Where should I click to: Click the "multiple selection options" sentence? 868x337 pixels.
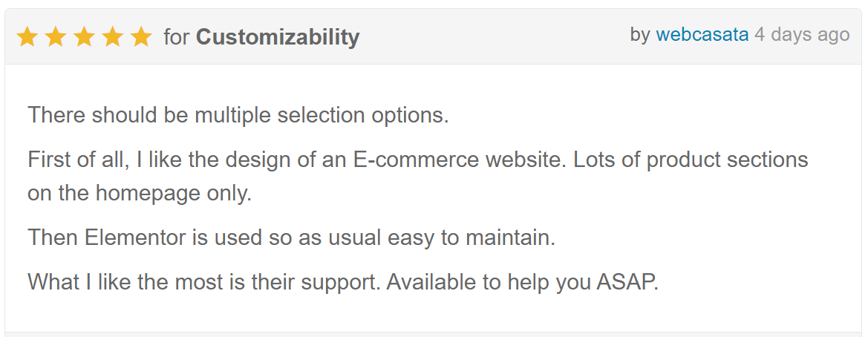click(238, 115)
